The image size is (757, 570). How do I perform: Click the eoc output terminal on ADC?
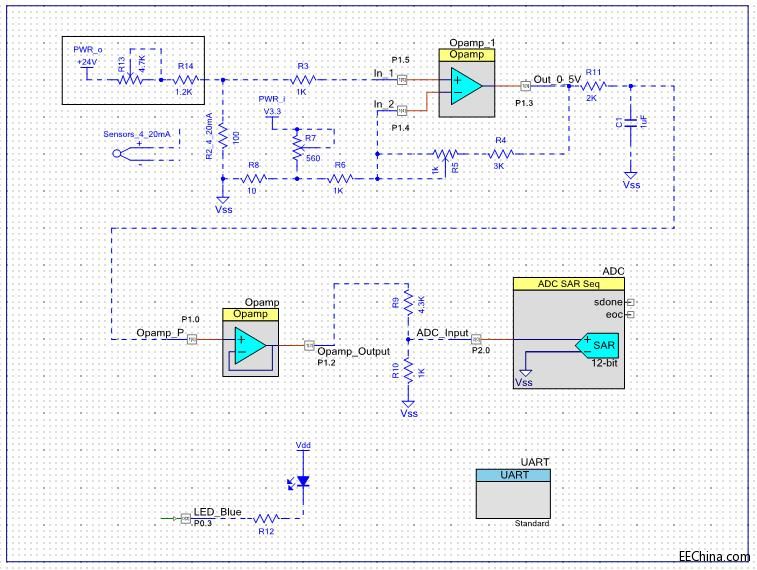click(x=631, y=314)
